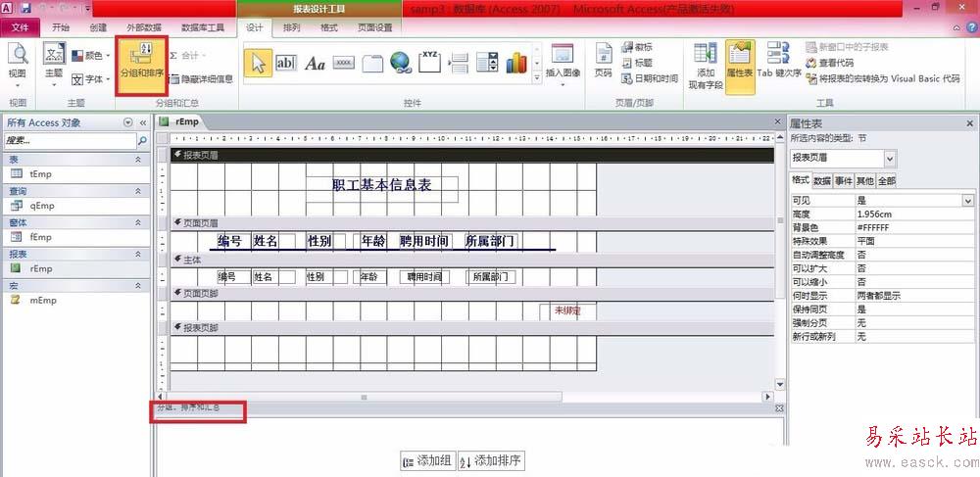Screen dimensions: 980x477
Task: Switch to the Create (创建) tab
Action: (x=98, y=27)
